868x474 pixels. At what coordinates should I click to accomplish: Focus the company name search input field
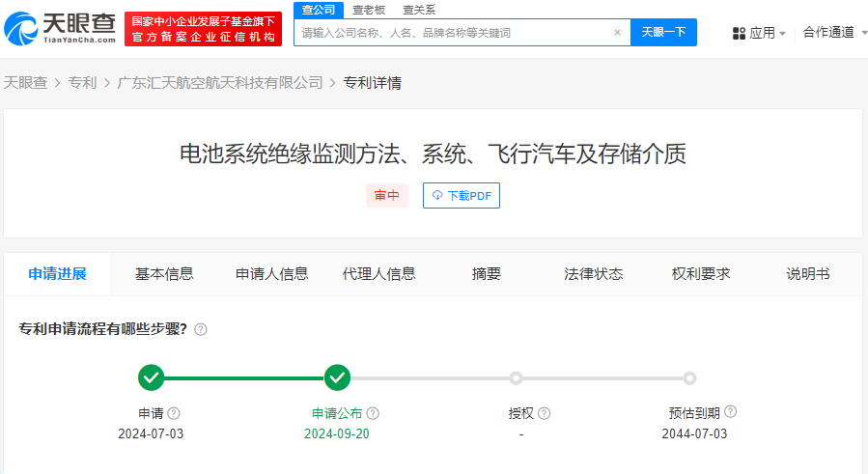454,33
